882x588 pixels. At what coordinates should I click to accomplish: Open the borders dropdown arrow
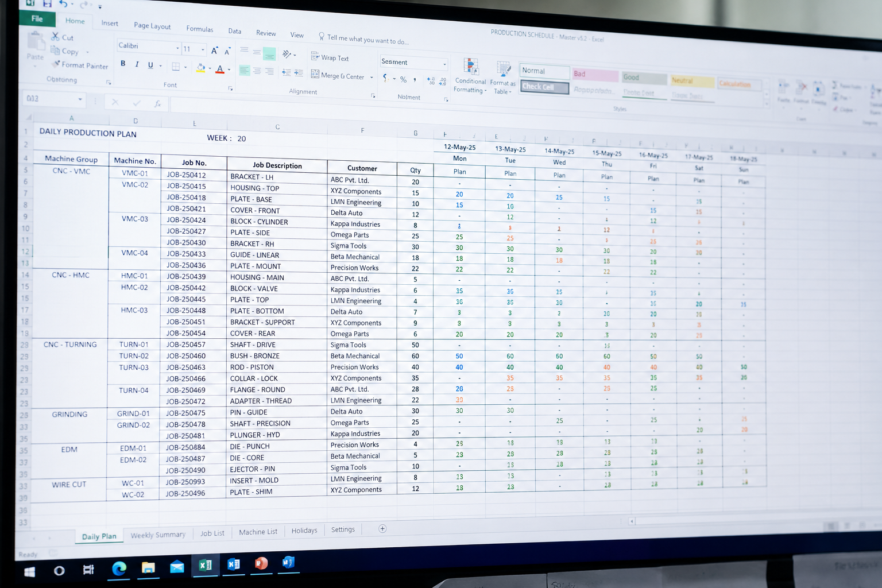coord(185,67)
